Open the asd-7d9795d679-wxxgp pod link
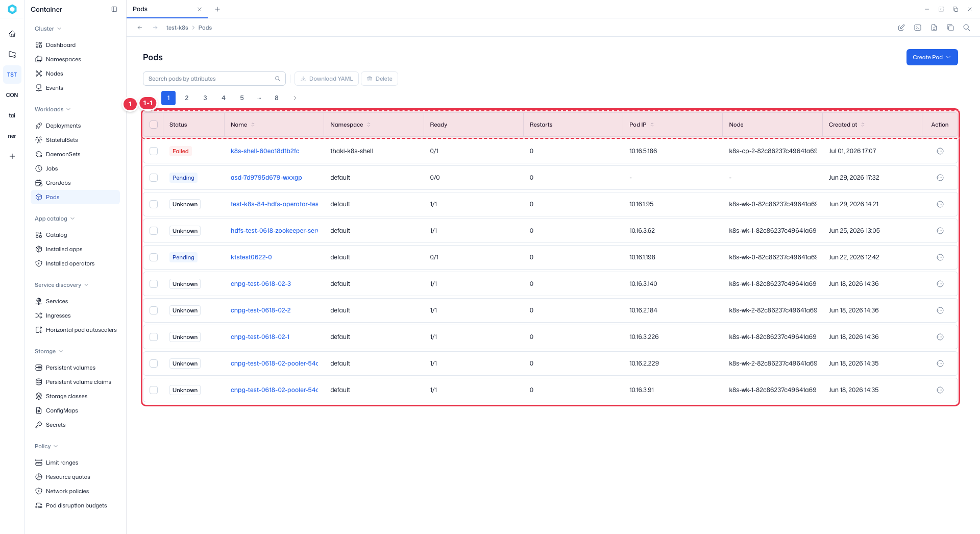 coord(266,178)
